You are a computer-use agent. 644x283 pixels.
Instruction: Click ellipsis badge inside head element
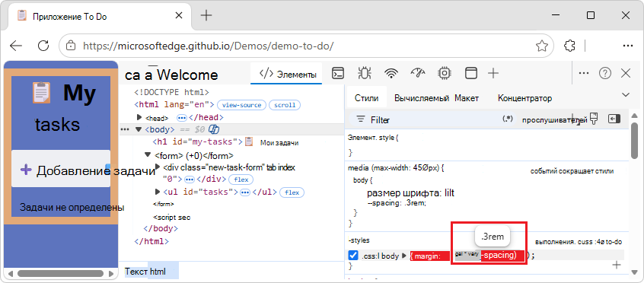(182, 118)
